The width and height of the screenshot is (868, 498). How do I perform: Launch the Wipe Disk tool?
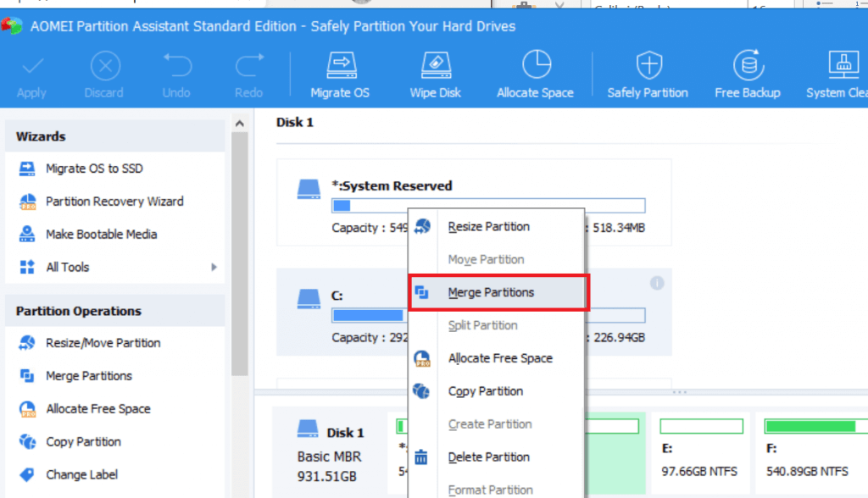coord(436,75)
